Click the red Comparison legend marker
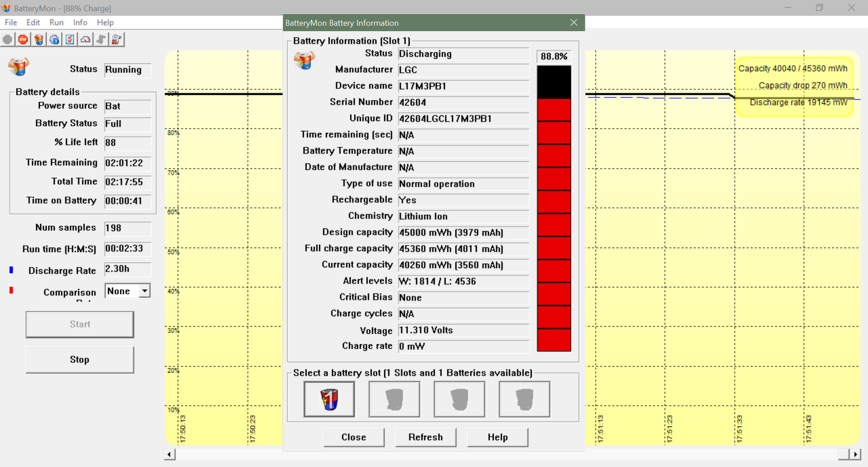 pos(11,290)
